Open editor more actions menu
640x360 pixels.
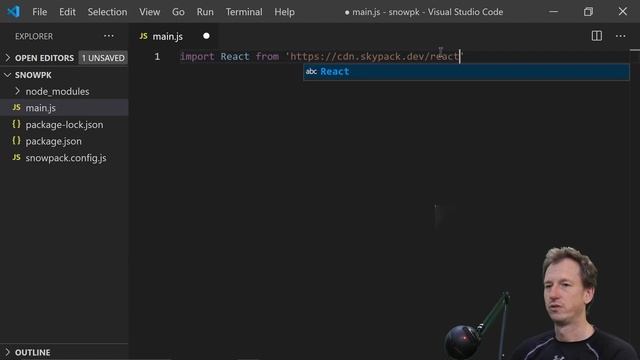click(620, 36)
